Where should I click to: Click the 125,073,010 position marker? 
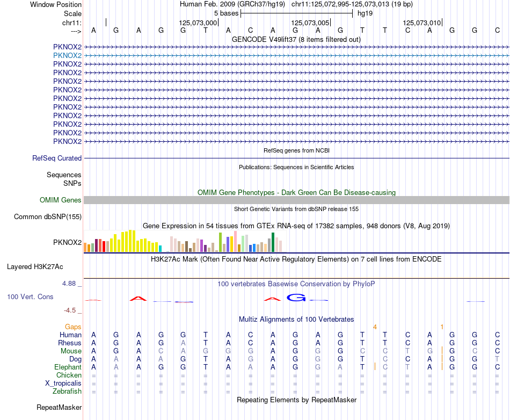click(422, 23)
